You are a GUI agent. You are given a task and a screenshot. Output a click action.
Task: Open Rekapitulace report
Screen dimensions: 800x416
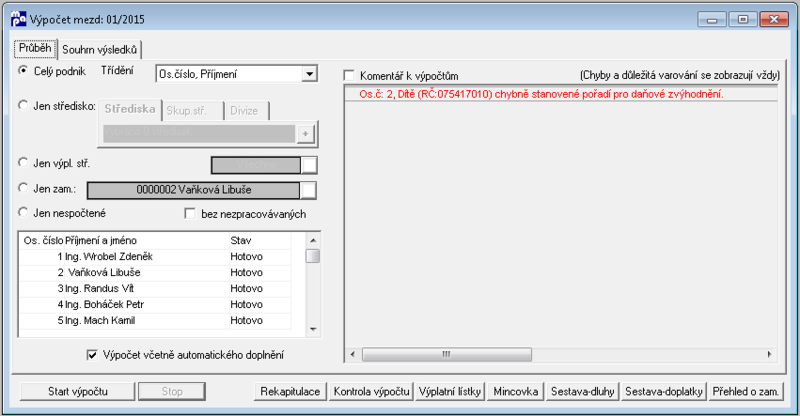point(290,391)
